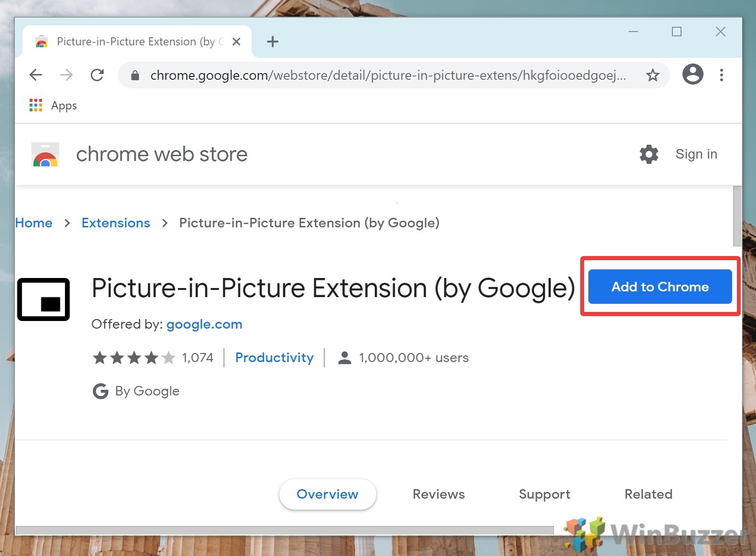Open Chrome's three-dot menu
The width and height of the screenshot is (756, 556).
click(721, 75)
